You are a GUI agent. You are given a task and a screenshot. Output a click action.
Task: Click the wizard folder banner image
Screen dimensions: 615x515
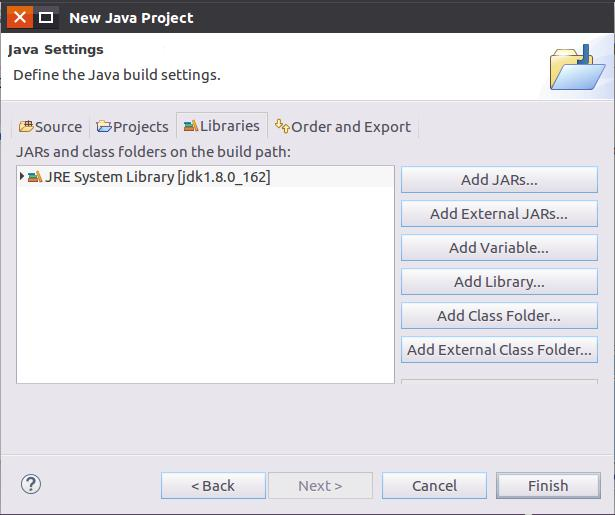coord(577,67)
